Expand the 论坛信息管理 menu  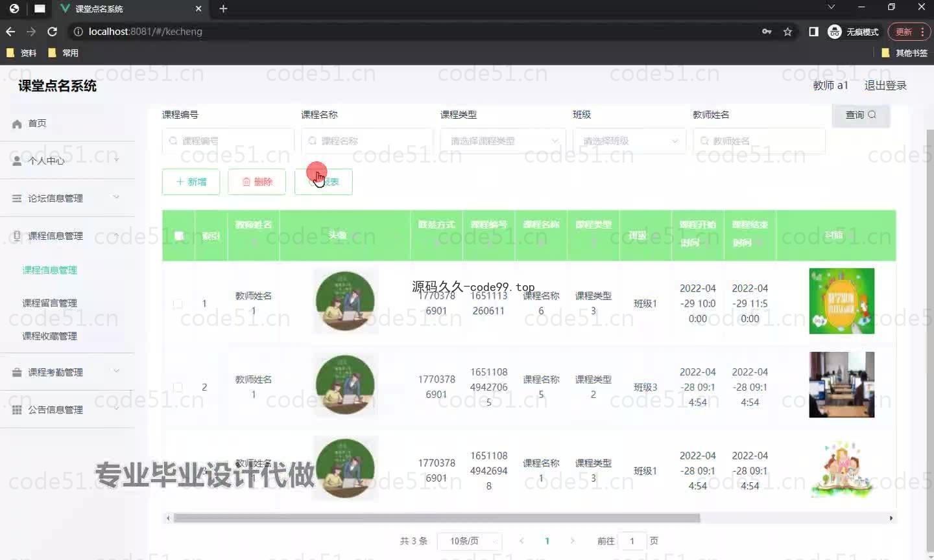67,198
